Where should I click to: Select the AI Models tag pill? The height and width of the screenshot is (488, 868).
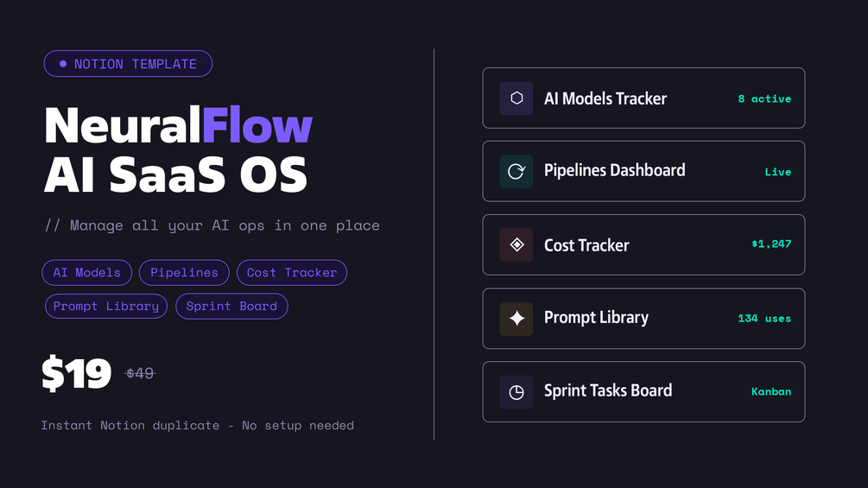coord(87,273)
